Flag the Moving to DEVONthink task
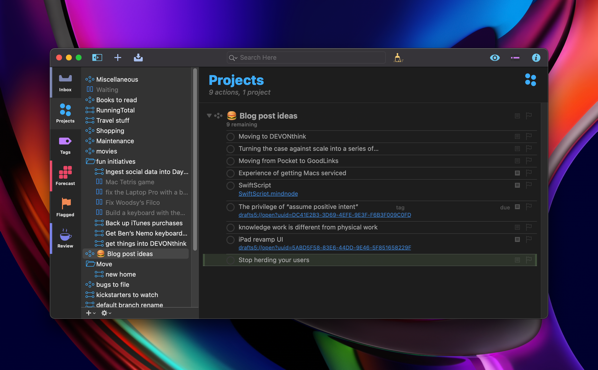This screenshot has height=370, width=598. coord(529,136)
